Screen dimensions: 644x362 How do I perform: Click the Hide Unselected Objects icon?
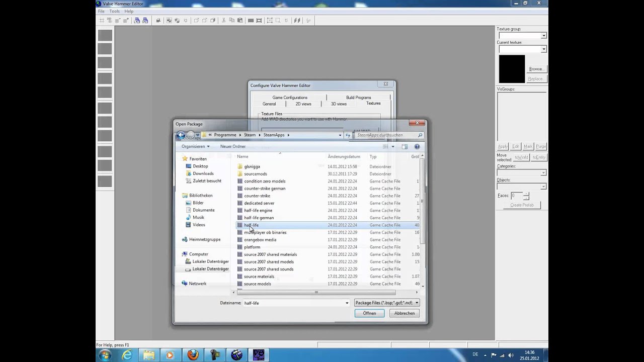point(205,21)
